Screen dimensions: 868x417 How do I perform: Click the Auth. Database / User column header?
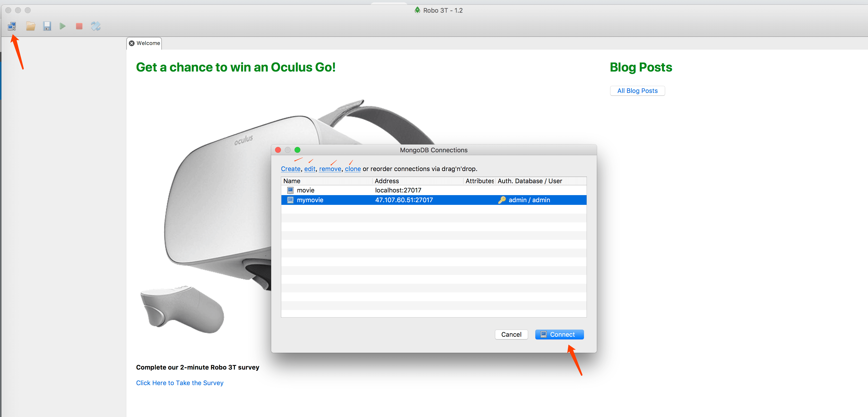541,181
